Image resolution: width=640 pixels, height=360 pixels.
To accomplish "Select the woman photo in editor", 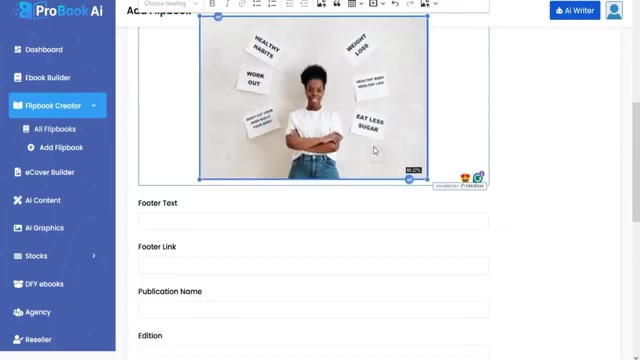I will pos(313,98).
